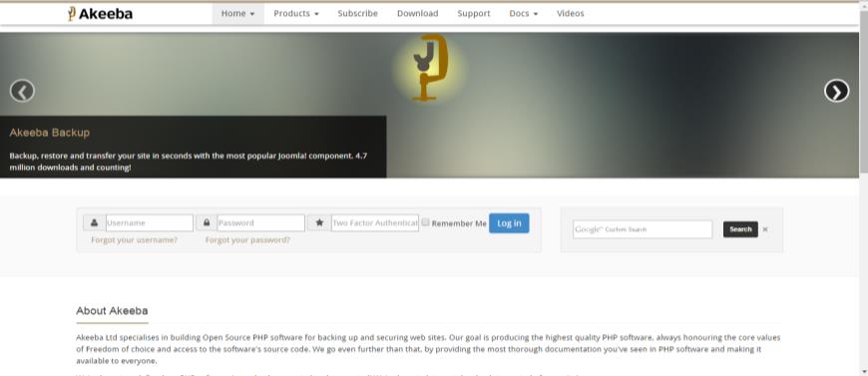Enable the Remember Me checkbox
868x376 pixels.
[425, 222]
